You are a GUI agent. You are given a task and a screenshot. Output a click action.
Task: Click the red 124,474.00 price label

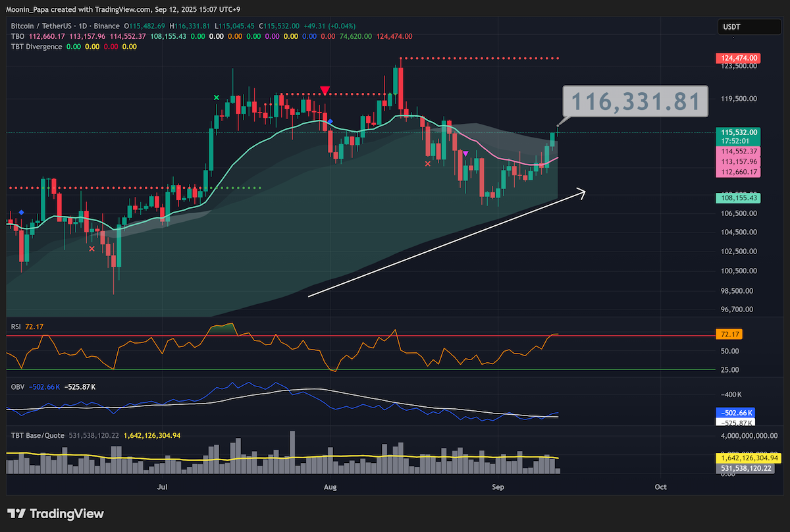click(x=737, y=59)
